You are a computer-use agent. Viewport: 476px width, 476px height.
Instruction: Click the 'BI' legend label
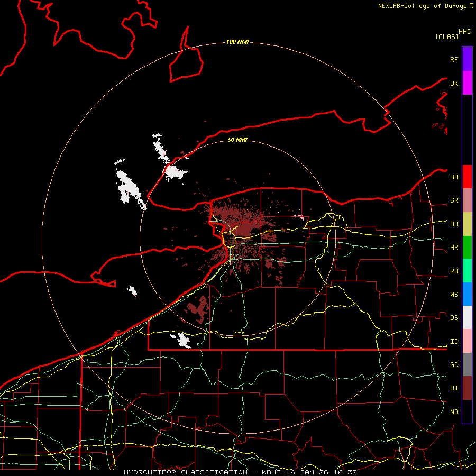point(454,388)
